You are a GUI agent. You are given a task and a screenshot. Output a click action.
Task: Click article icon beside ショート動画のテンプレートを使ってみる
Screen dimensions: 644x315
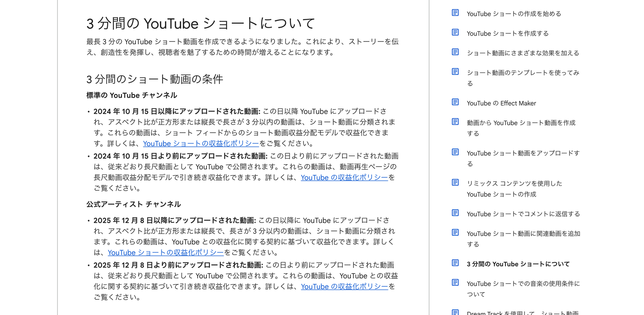pos(455,72)
